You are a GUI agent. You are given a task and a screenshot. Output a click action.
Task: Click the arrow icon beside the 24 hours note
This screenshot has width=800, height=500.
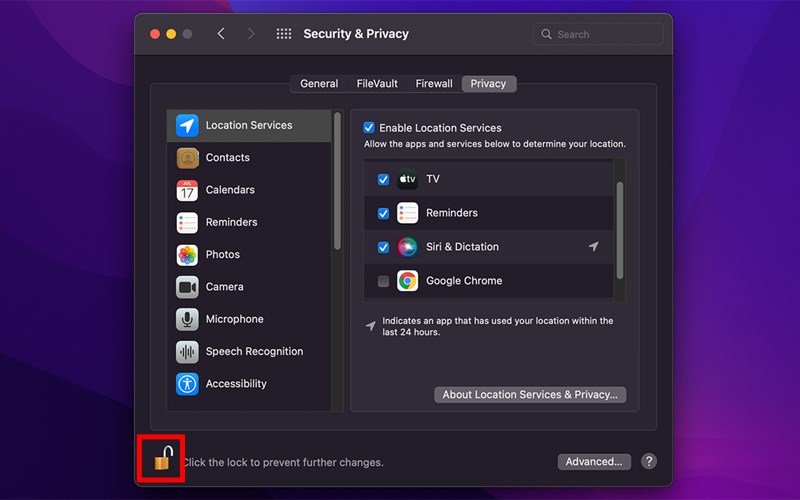371,326
